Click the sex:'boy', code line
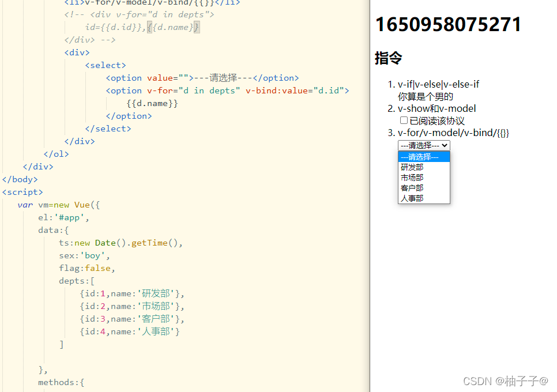Screen dimensions: 557x392 coord(85,255)
